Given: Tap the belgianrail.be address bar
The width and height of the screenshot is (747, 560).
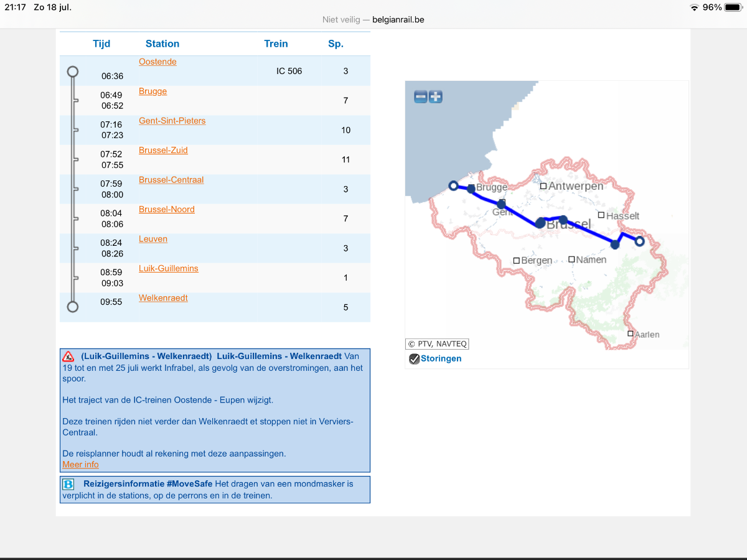Looking at the screenshot, I should pyautogui.click(x=374, y=19).
